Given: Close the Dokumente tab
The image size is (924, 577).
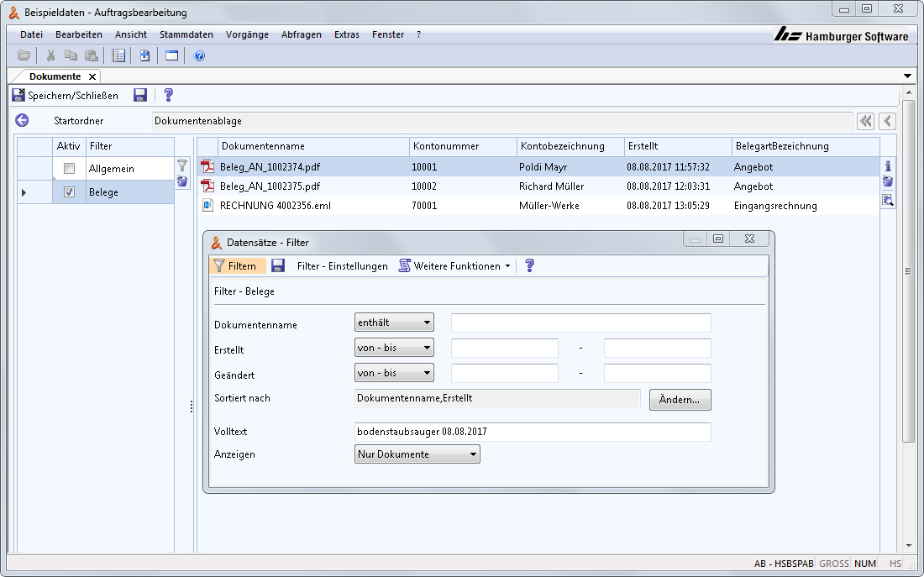Looking at the screenshot, I should pyautogui.click(x=92, y=76).
